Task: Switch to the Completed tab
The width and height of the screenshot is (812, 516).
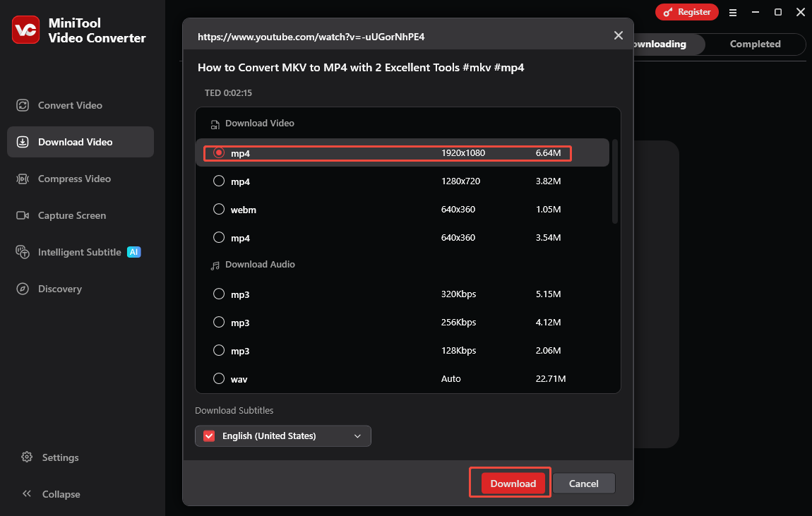Action: point(755,44)
